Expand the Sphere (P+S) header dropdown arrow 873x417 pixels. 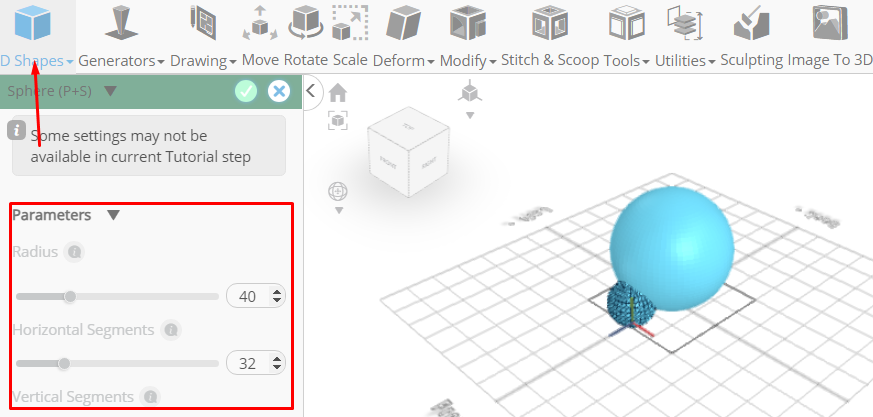pyautogui.click(x=110, y=91)
